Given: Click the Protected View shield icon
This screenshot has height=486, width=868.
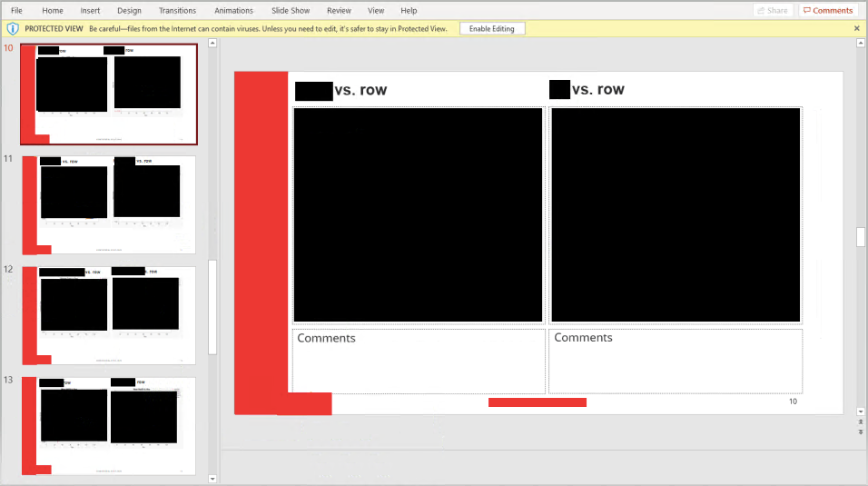Looking at the screenshot, I should point(13,29).
